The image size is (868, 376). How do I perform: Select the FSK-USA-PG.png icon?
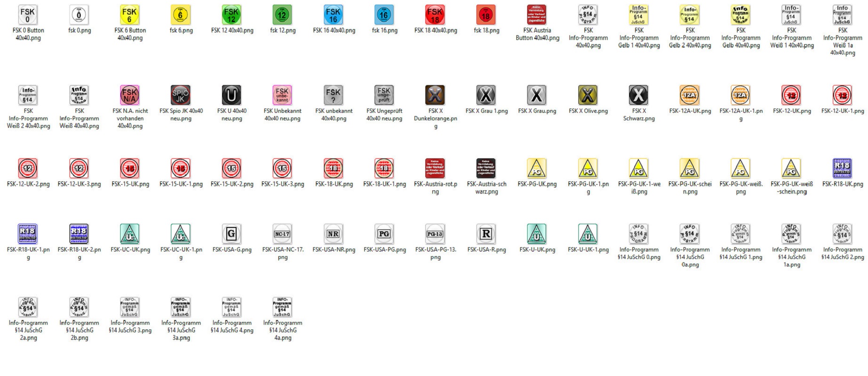(x=384, y=234)
